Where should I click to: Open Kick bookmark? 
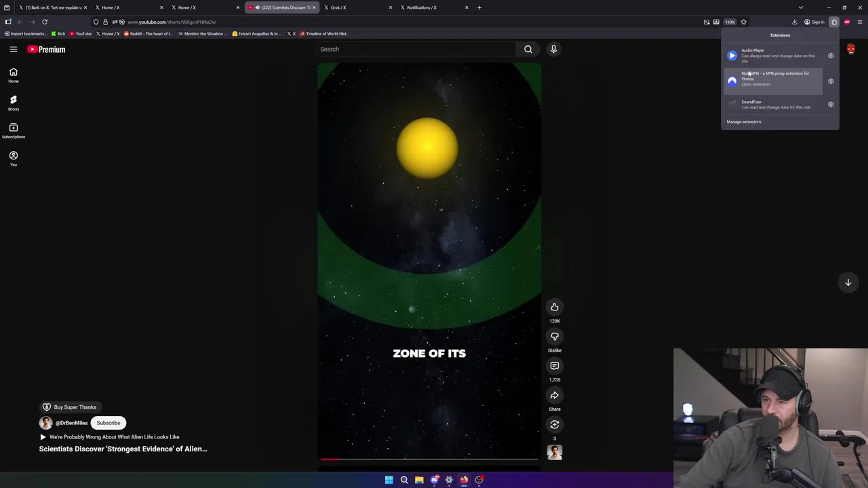(58, 33)
